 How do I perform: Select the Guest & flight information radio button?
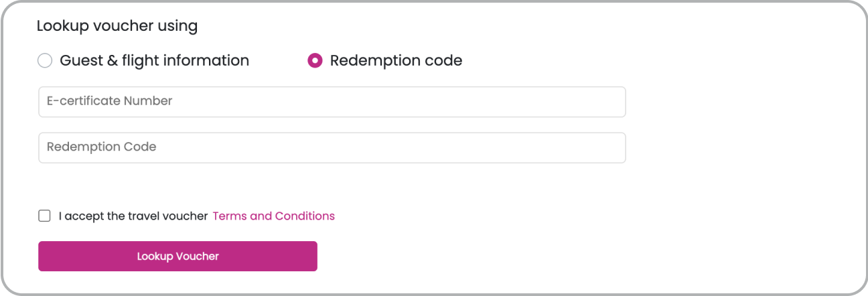45,61
